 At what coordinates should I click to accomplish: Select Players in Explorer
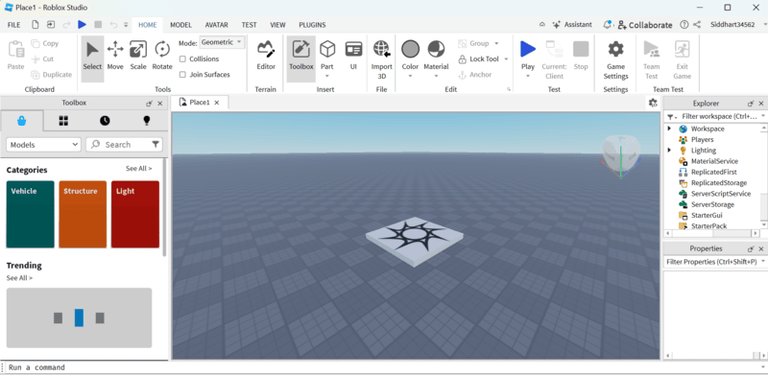pyautogui.click(x=702, y=140)
